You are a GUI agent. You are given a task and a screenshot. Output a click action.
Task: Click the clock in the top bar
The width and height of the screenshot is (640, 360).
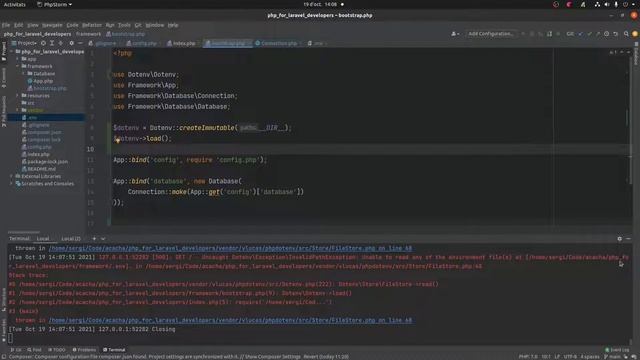(x=320, y=4)
